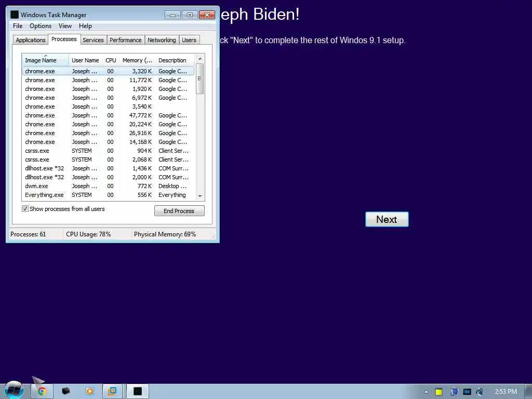Click the volume speaker tray icon

[479, 392]
